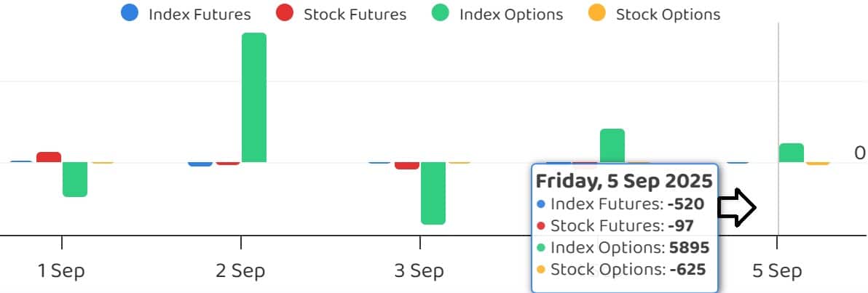The width and height of the screenshot is (868, 293).
Task: Hide the Stock Futures series label
Action: (355, 14)
